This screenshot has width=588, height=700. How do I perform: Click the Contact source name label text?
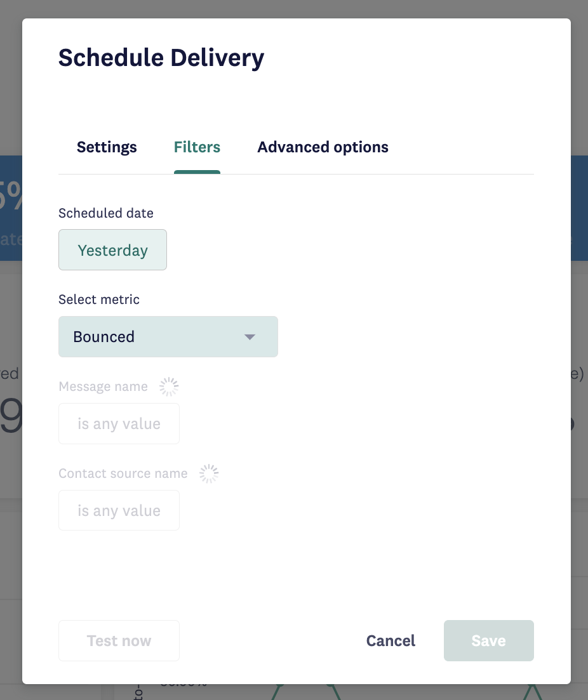123,473
